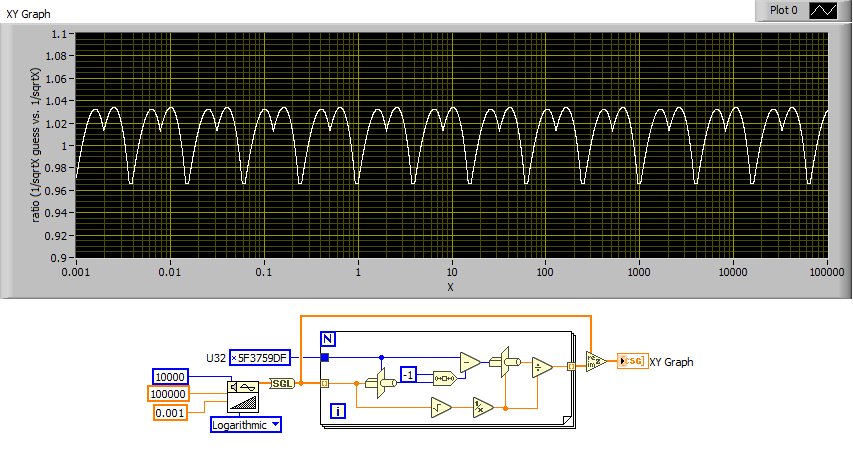Select the output auto-indexing tunnel on loop

click(x=571, y=366)
